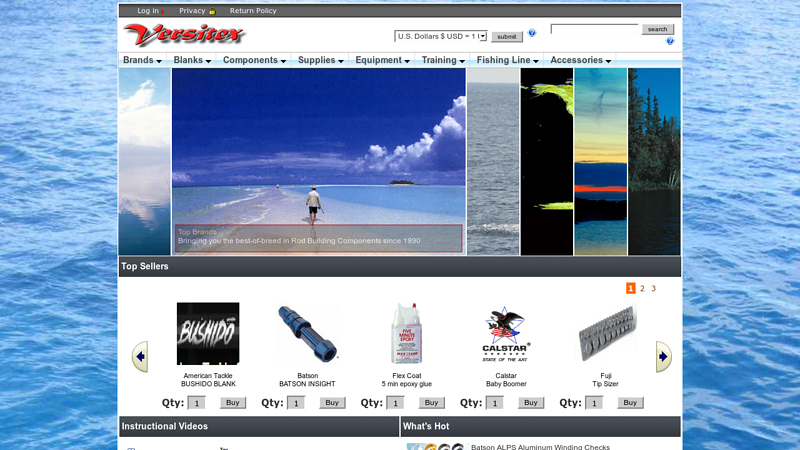The height and width of the screenshot is (450, 800).
Task: Open the Fuji Tip Sizer image
Action: pos(607,333)
